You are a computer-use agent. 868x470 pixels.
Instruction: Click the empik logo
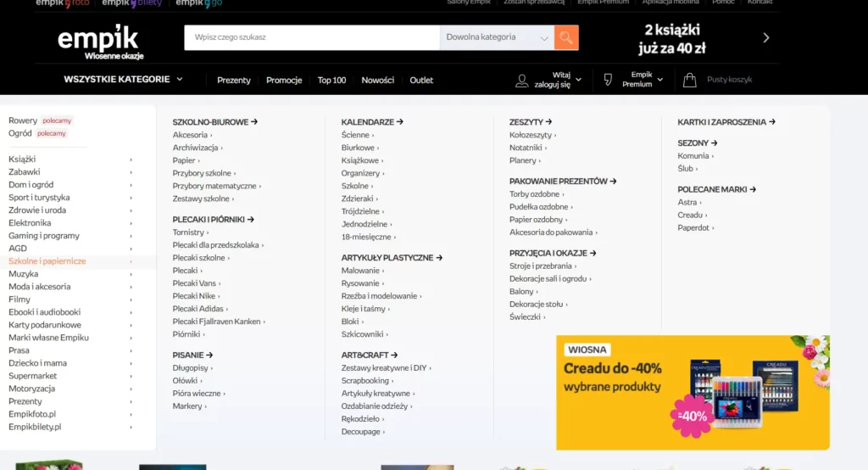click(97, 39)
